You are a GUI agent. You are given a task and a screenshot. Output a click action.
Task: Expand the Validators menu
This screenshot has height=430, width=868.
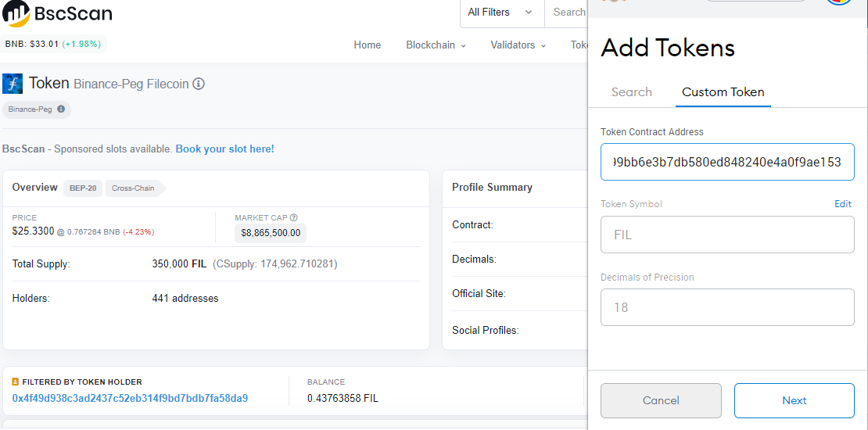518,45
